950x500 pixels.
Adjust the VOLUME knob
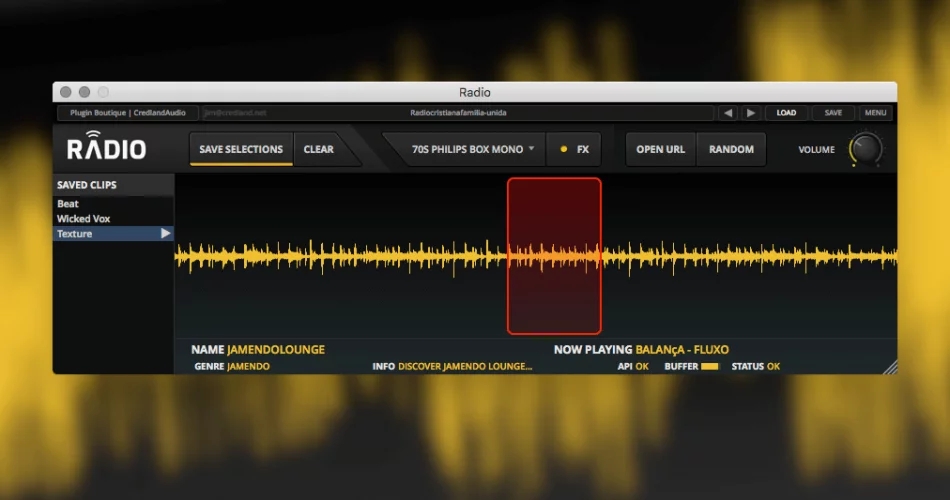coord(865,148)
